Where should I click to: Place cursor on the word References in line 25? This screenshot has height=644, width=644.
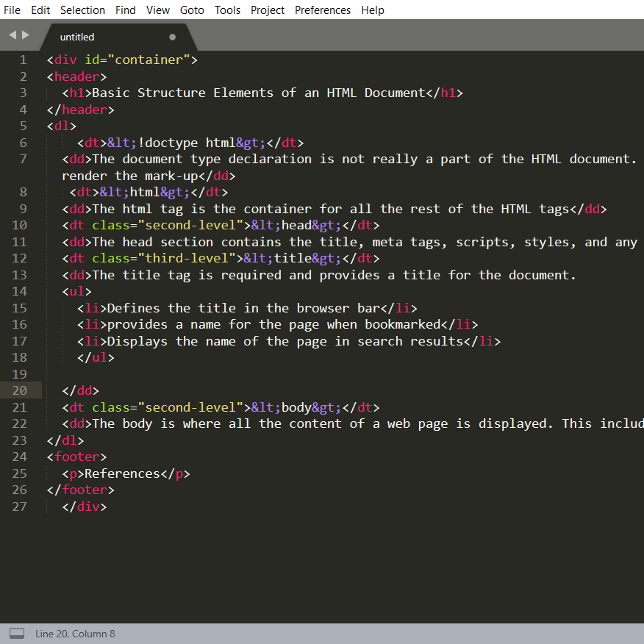pos(122,473)
